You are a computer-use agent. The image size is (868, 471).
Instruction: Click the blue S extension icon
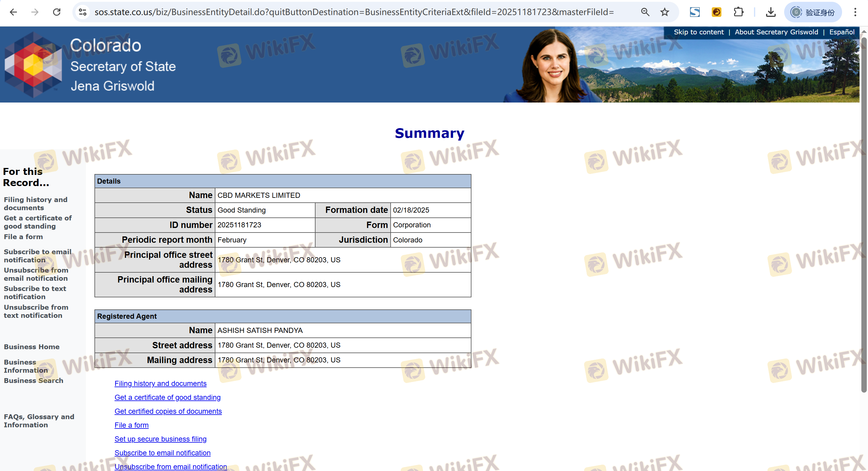pos(695,12)
